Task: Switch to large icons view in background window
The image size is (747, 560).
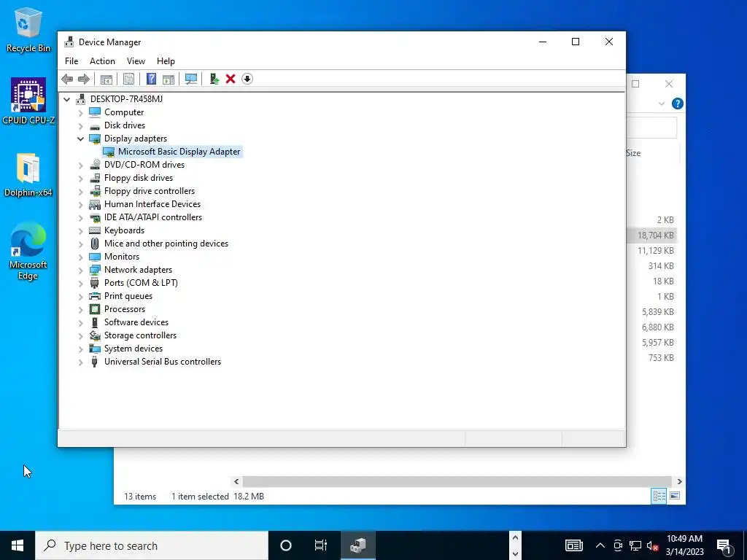Action: click(x=675, y=496)
